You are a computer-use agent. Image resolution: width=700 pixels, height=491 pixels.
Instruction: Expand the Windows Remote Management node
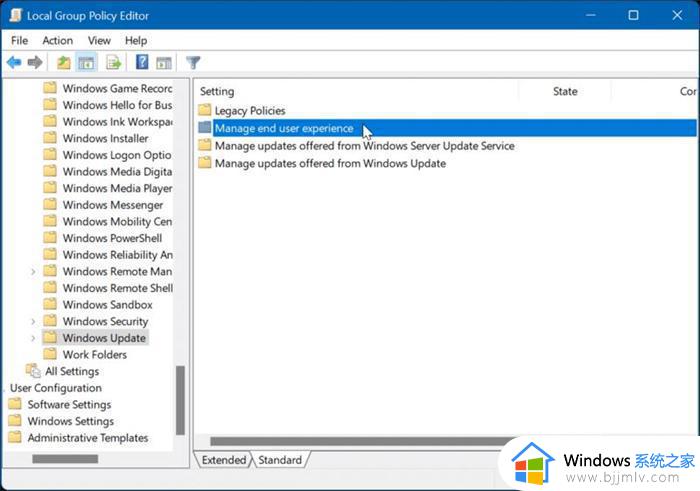(x=33, y=271)
